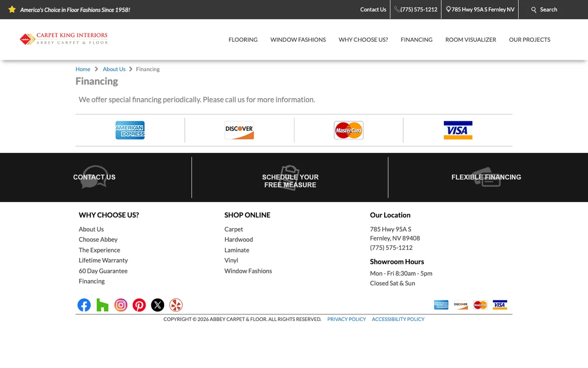The image size is (588, 368).
Task: Click the map pin icon beside the address
Action: point(448,9)
